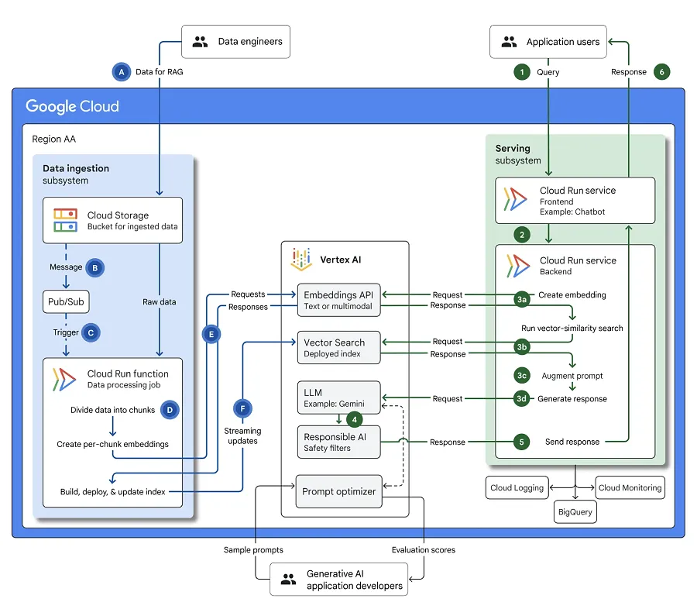Click the Cloud Run function icon
This screenshot has height=616, width=697.
[64, 380]
